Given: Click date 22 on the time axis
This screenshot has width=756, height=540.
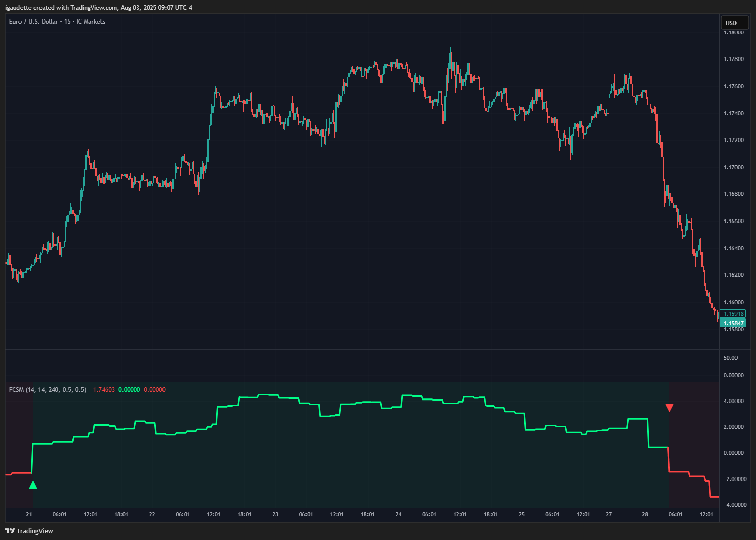Looking at the screenshot, I should 152,514.
